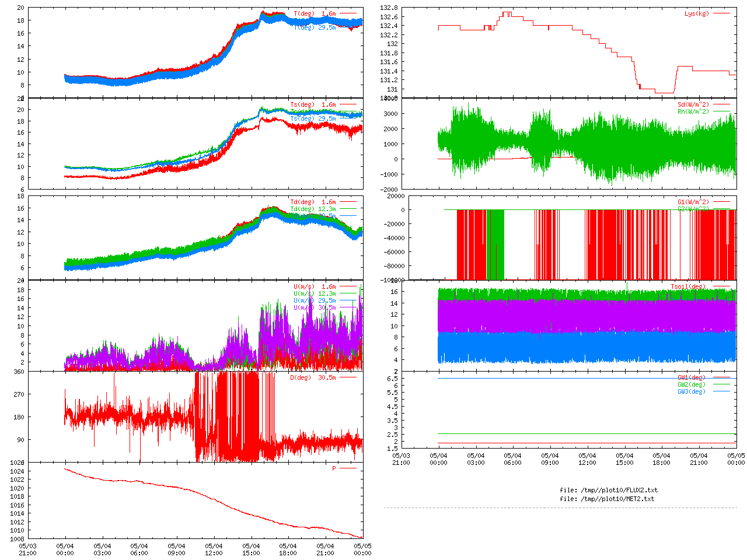Click the red line sample beside Lys(kg)
Screen dimensions: 747x560
coord(721,13)
